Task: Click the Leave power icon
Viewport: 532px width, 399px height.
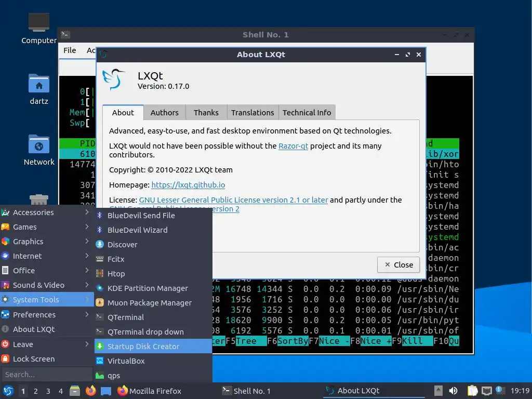Action: point(5,344)
